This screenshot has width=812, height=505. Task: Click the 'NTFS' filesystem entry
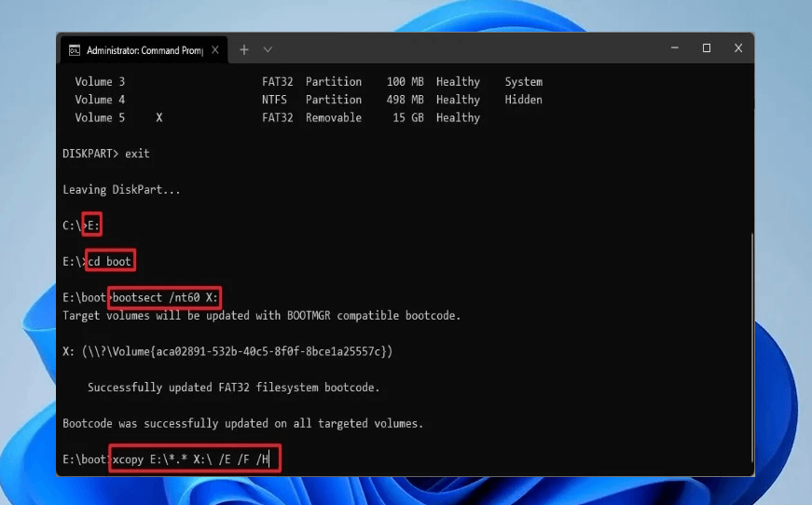coord(274,100)
